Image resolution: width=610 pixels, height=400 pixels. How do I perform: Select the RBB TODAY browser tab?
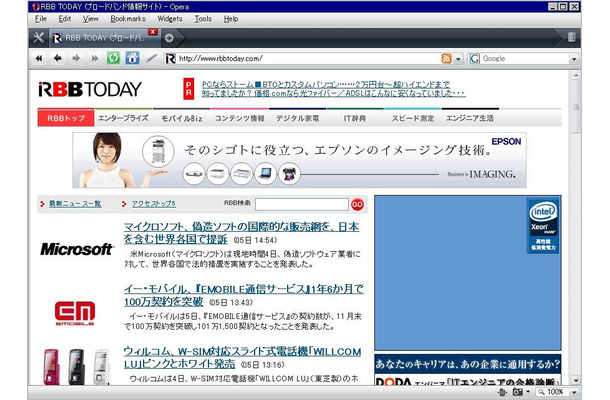103,38
